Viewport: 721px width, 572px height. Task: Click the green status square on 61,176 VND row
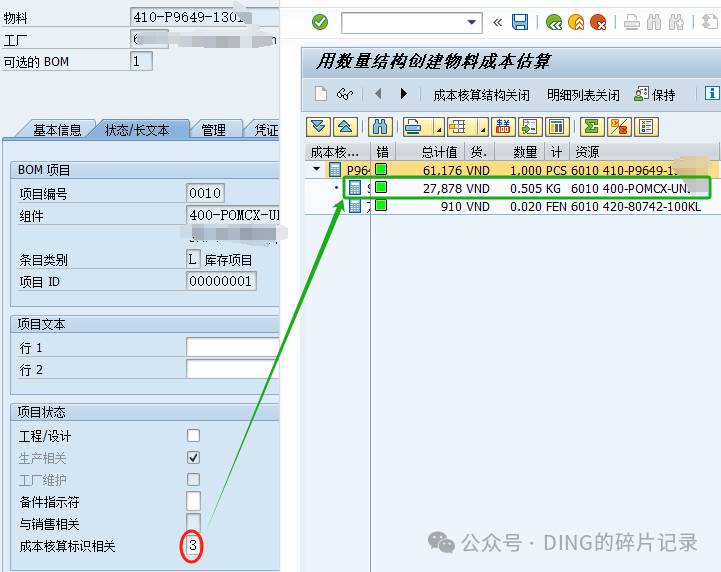click(381, 169)
